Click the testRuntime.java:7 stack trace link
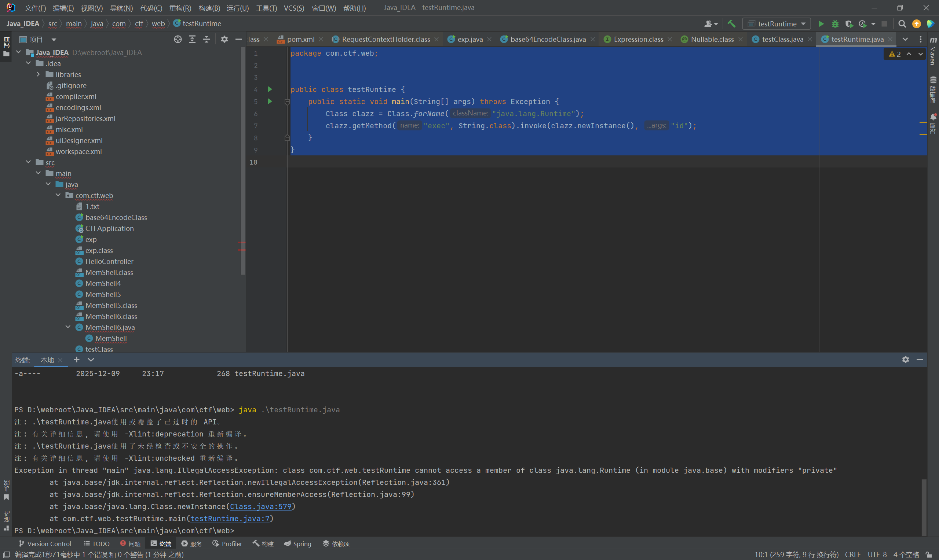 tap(230, 519)
